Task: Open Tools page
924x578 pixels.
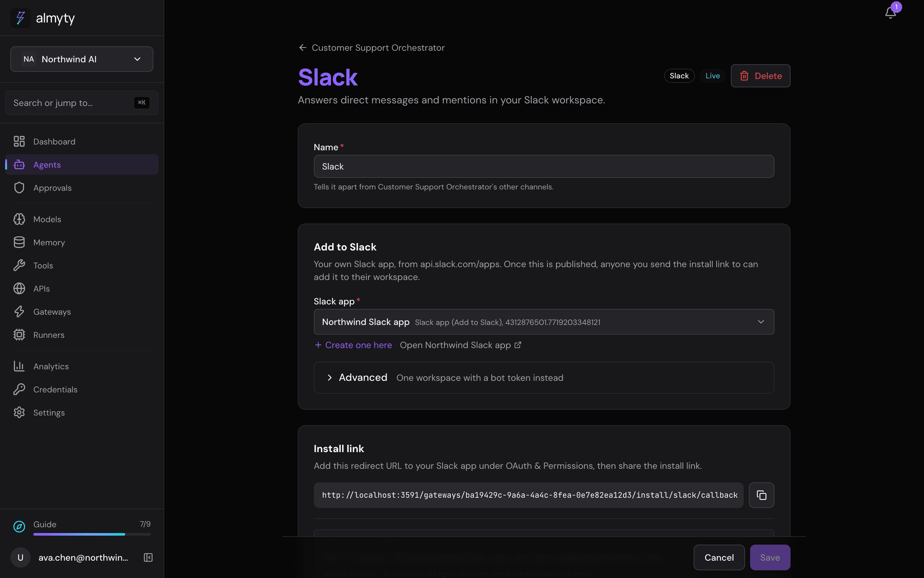Action: (82, 265)
